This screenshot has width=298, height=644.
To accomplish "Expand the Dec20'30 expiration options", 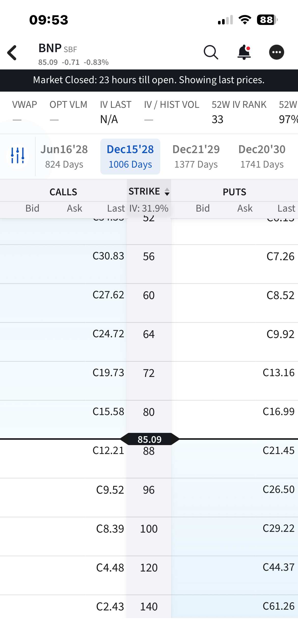I will 262,156.
